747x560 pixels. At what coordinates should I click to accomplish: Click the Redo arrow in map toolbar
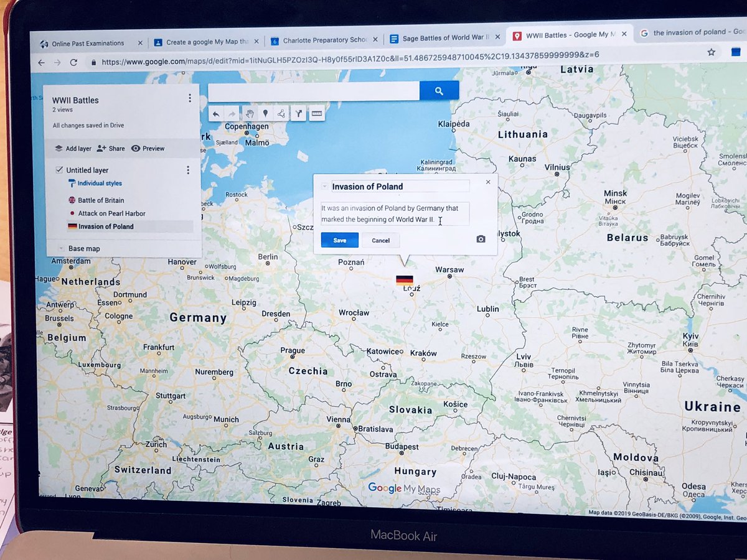click(x=232, y=114)
